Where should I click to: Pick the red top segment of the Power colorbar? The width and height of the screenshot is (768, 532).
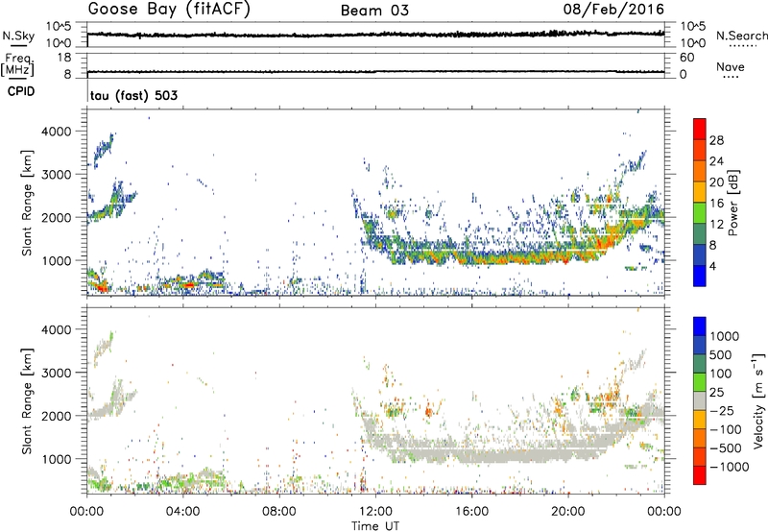pyautogui.click(x=700, y=129)
